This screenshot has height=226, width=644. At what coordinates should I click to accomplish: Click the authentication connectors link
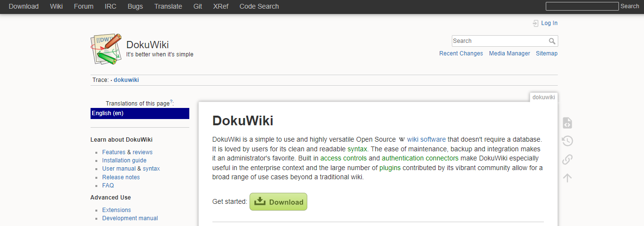pyautogui.click(x=421, y=158)
